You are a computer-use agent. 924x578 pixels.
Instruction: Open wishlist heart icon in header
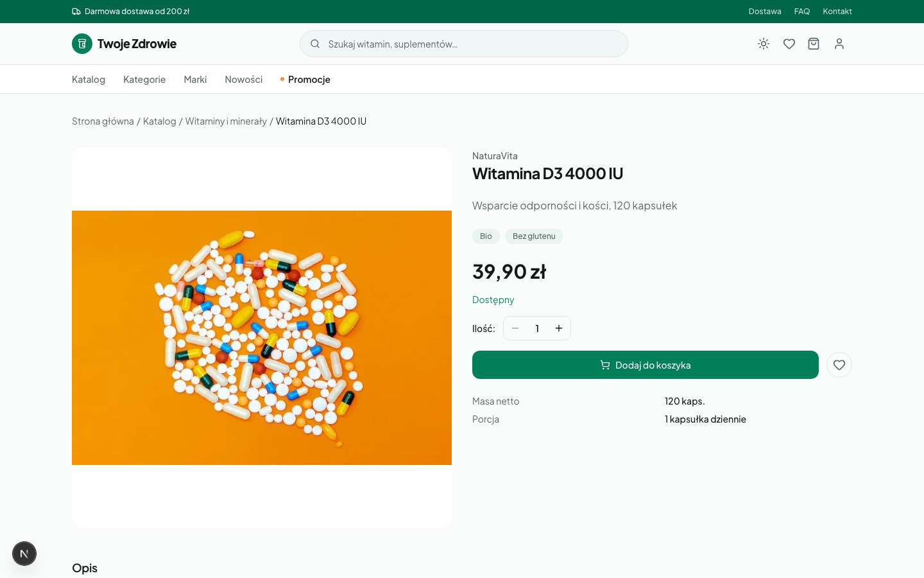tap(789, 44)
